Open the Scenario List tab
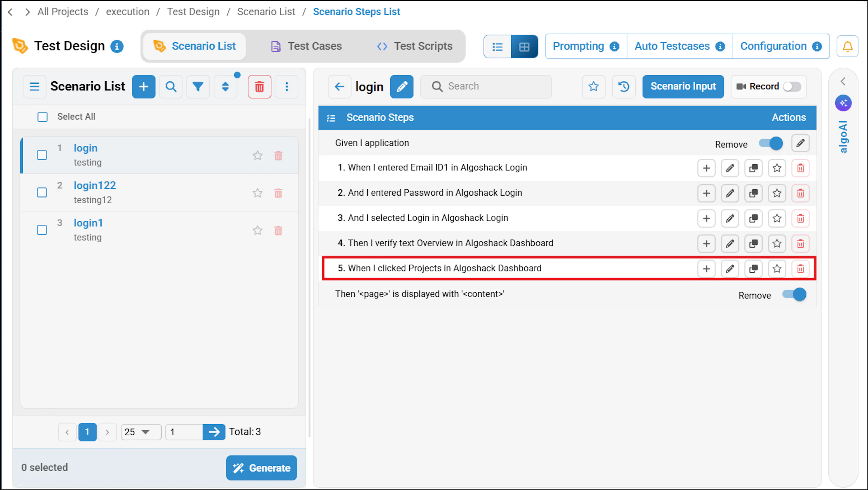 pos(194,46)
